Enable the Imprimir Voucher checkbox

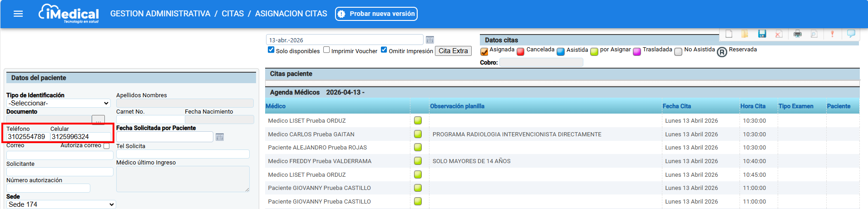[326, 50]
